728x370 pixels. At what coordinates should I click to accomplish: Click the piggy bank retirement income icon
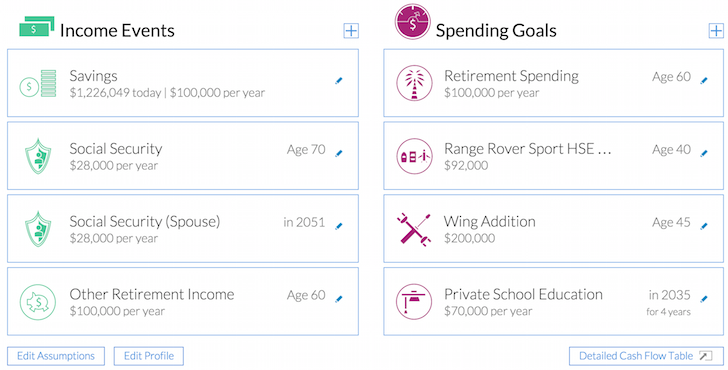38,302
